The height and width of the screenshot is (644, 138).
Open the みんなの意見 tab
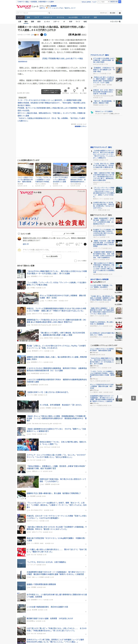(x=73, y=17)
